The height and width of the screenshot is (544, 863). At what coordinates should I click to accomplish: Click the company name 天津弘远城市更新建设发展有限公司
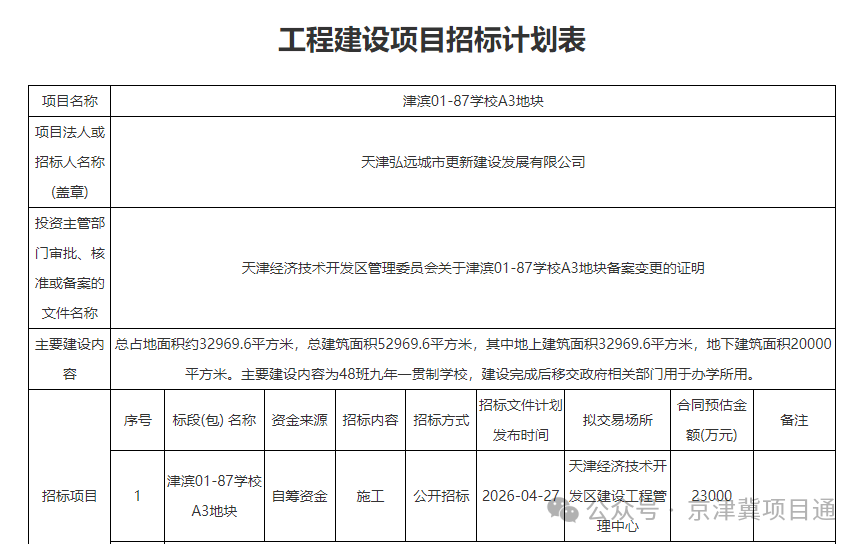(x=472, y=162)
